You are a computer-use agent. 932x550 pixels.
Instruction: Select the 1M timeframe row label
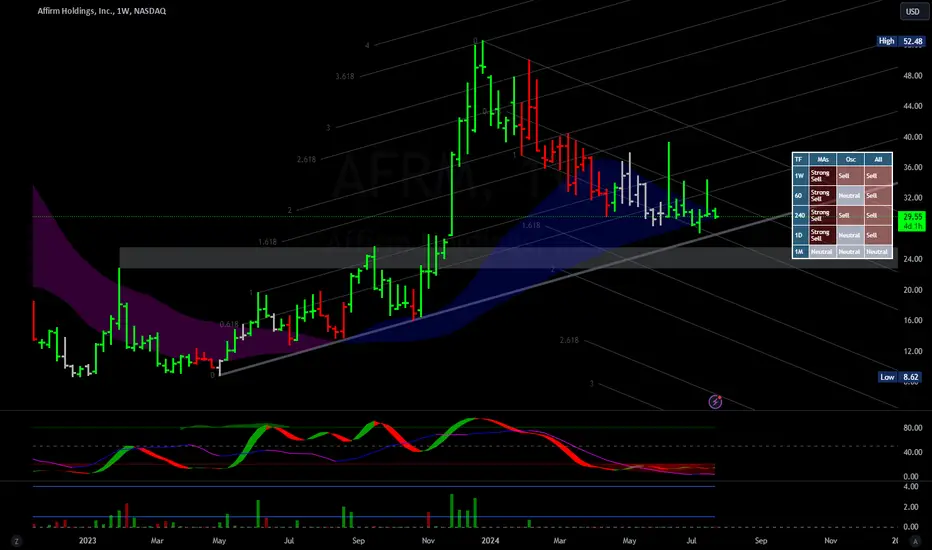coord(799,252)
